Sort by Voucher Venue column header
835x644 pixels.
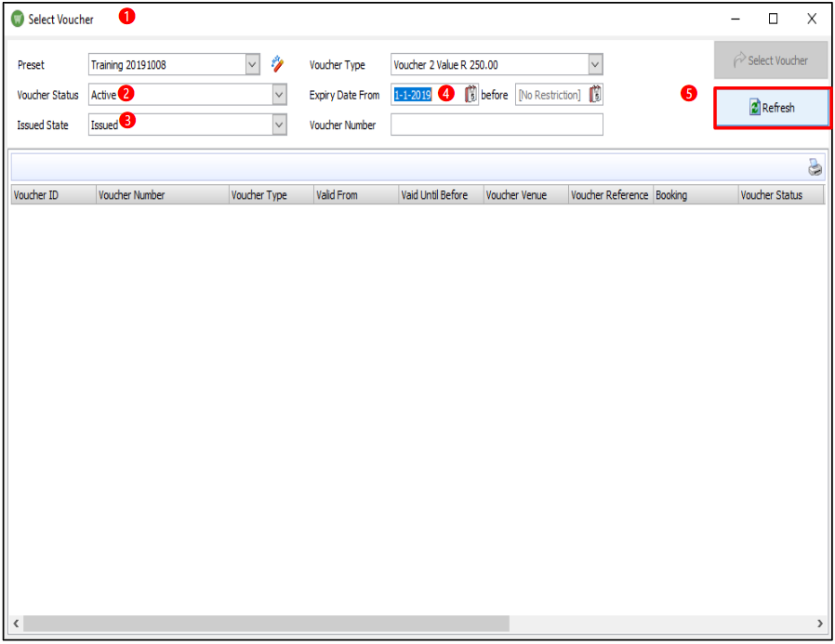[526, 195]
